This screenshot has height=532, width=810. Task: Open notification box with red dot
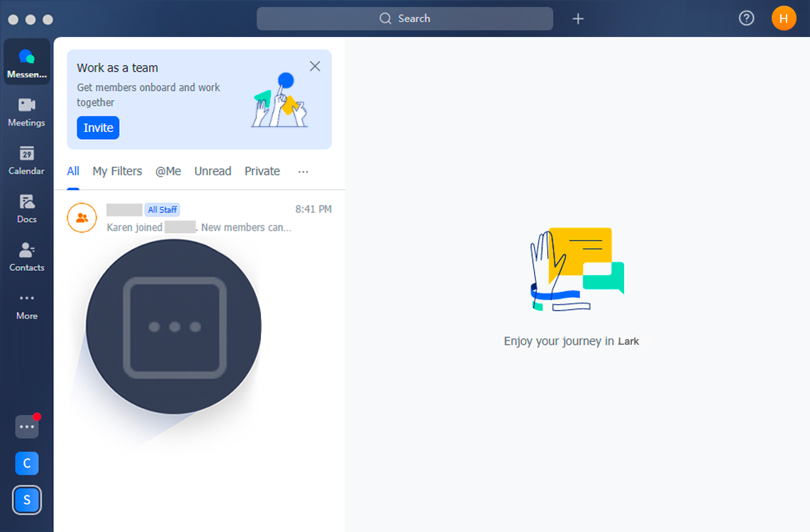pos(27,426)
